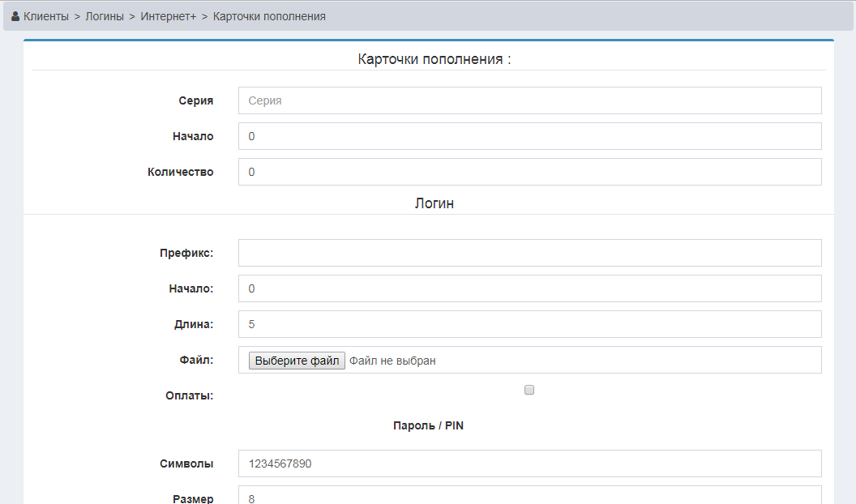
Task: Focus the empty Префикс input field
Action: click(x=529, y=253)
